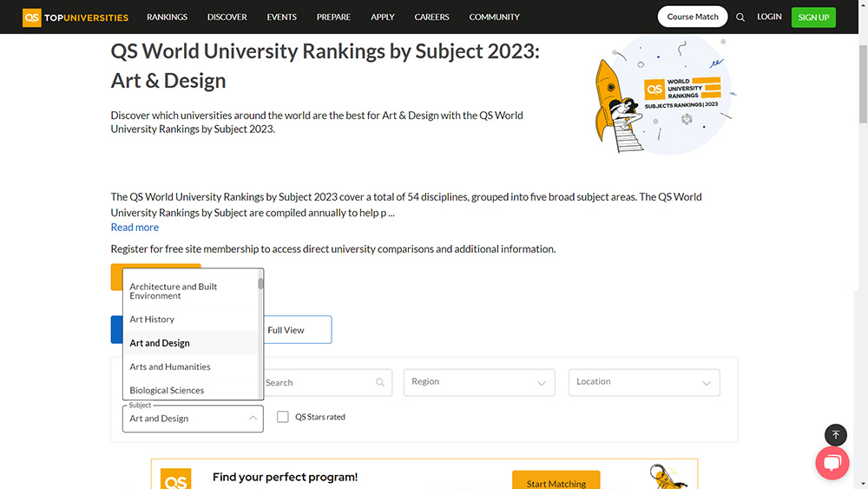Open the search magnifier in header

click(740, 17)
